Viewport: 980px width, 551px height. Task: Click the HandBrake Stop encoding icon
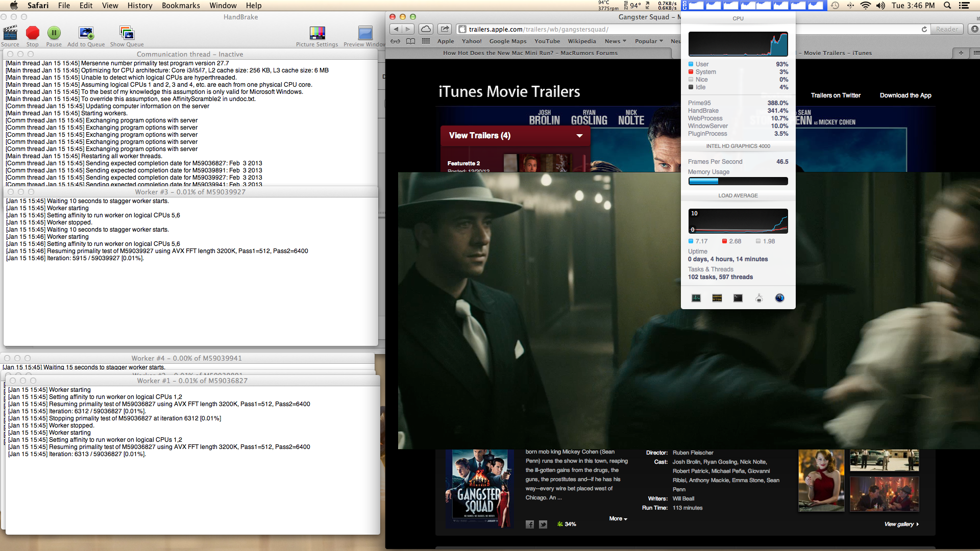tap(33, 34)
